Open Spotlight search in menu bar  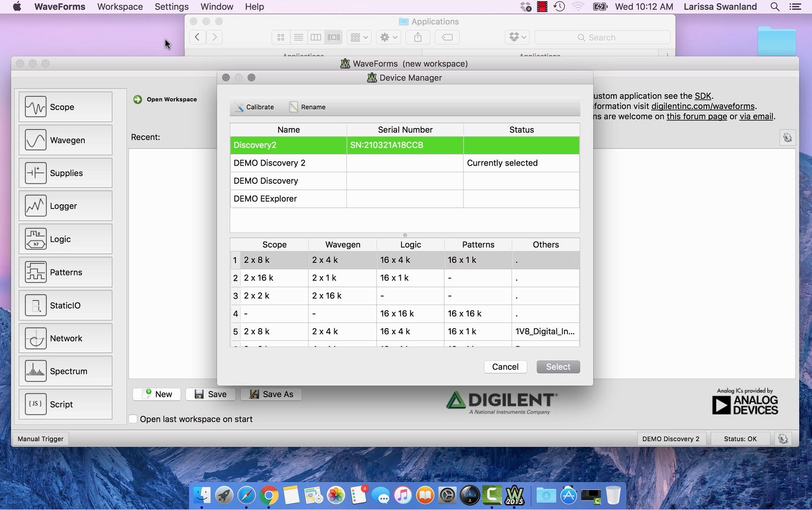(x=775, y=7)
